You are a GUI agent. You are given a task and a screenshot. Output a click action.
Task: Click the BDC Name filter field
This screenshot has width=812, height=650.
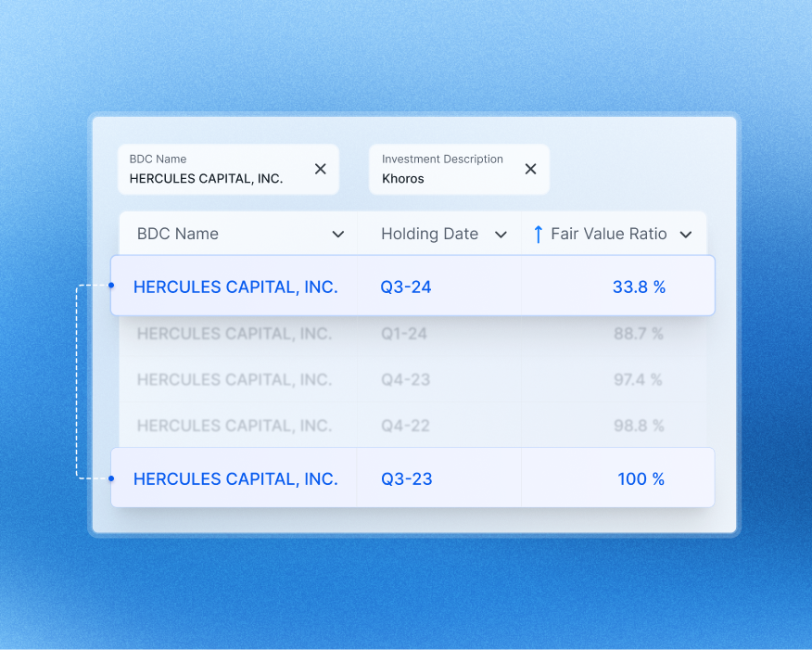click(x=228, y=170)
